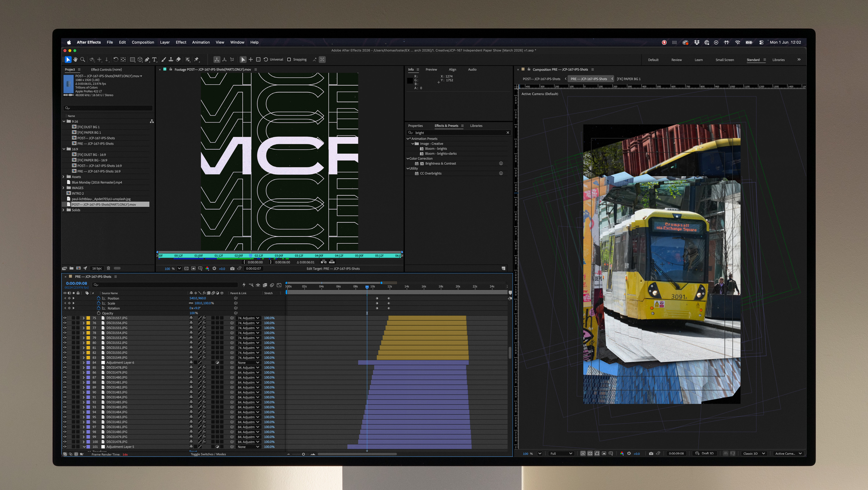Choose the Rectangle shape tool
868x490 pixels.
point(132,60)
